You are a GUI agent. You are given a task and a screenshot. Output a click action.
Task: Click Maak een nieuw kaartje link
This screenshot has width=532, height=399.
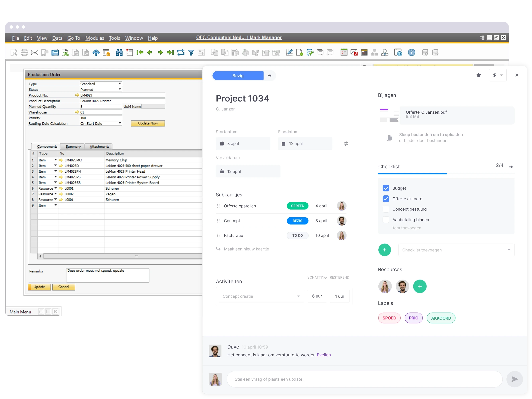pos(246,249)
